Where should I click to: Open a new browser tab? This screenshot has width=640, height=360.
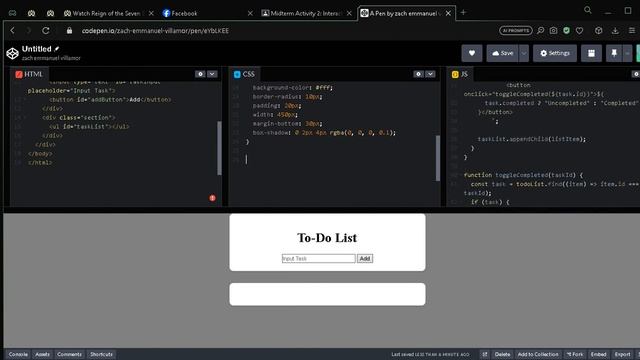pos(463,13)
